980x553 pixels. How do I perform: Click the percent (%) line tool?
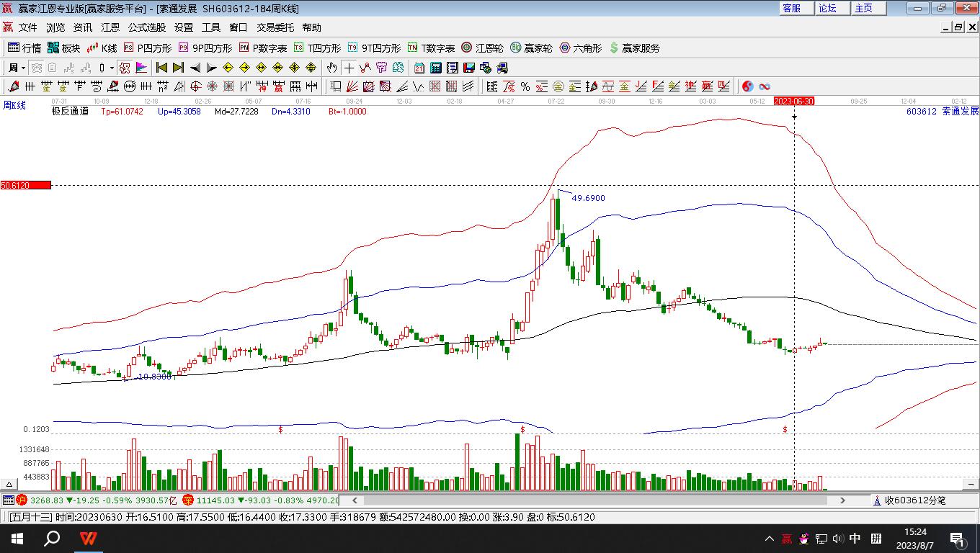525,86
